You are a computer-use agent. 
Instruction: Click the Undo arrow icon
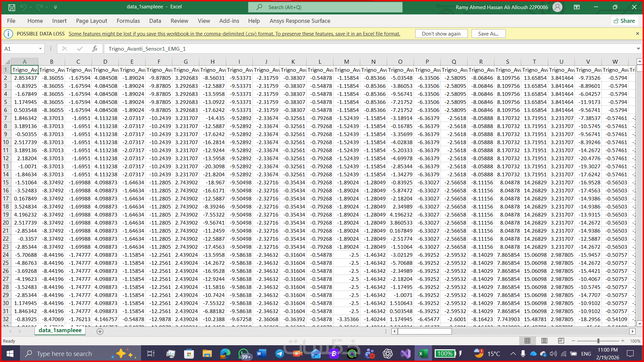tap(23, 7)
